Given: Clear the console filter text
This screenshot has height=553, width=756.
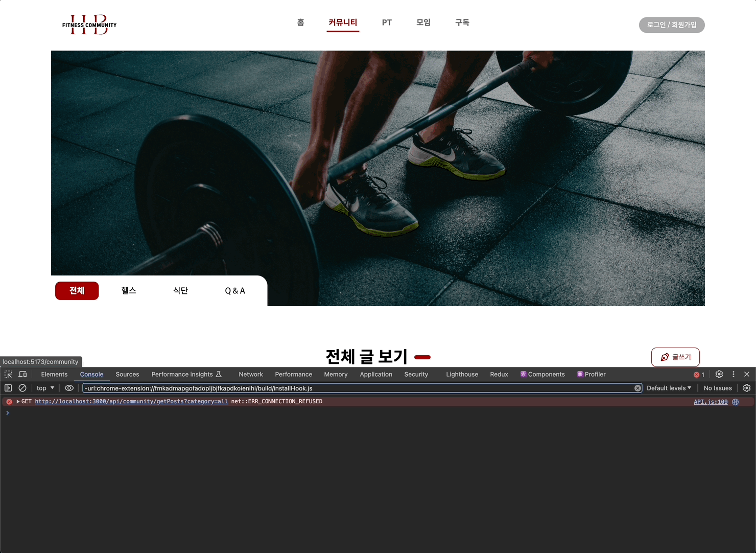Looking at the screenshot, I should pos(637,388).
